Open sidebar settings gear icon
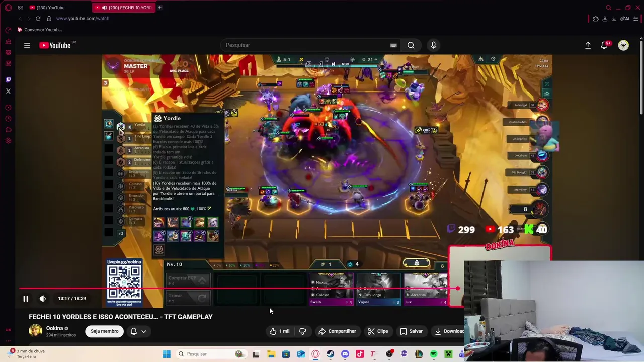The width and height of the screenshot is (644, 362). pos(8,141)
